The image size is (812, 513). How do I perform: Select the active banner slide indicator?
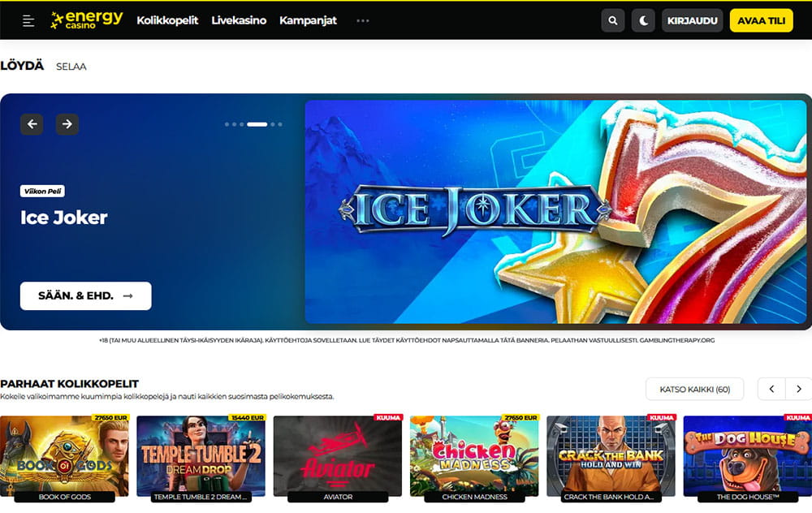tap(257, 124)
